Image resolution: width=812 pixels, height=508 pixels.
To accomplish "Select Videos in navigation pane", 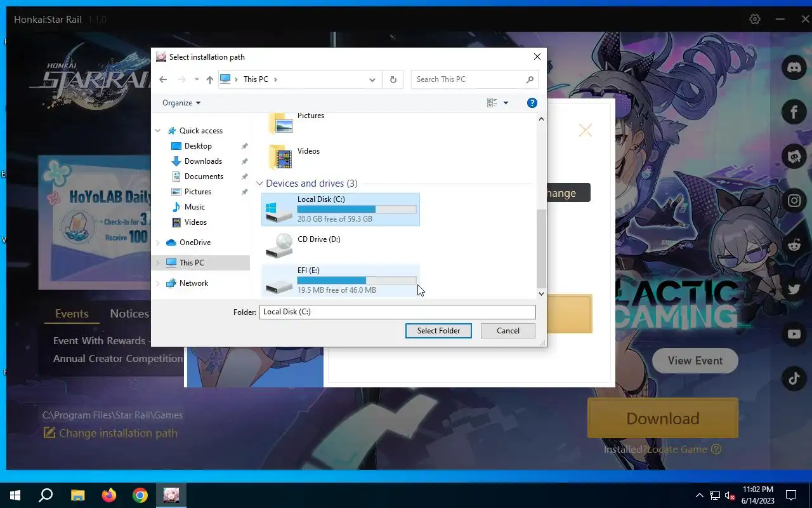I will pyautogui.click(x=195, y=222).
